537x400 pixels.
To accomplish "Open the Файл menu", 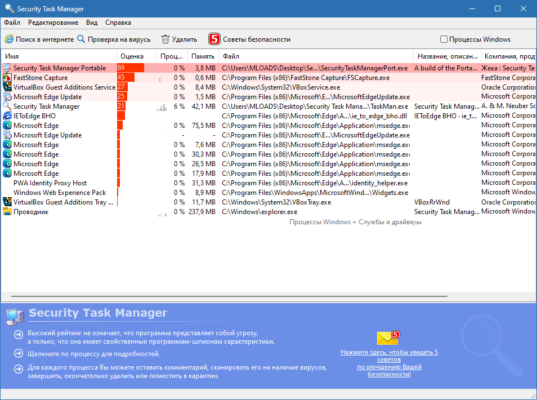I will 12,23.
